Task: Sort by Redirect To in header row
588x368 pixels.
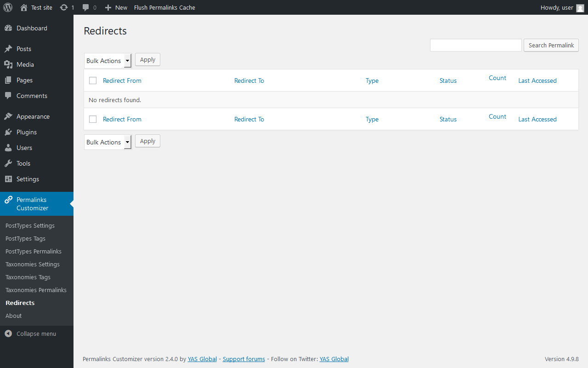Action: tap(249, 80)
